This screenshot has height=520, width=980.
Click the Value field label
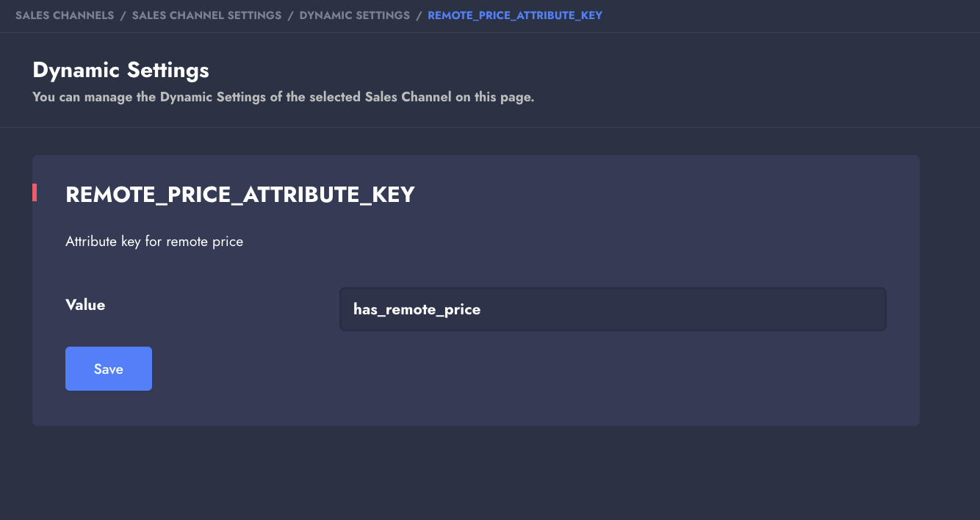[85, 305]
